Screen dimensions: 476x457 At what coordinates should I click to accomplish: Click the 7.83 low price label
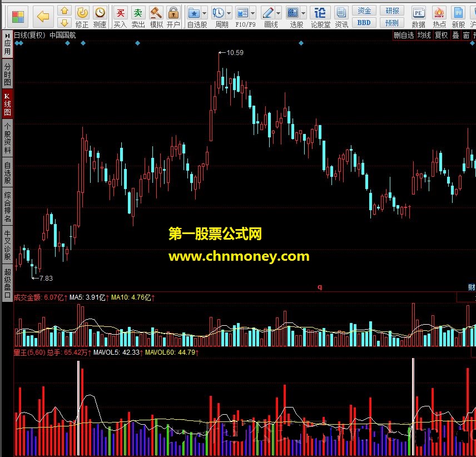(x=46, y=278)
